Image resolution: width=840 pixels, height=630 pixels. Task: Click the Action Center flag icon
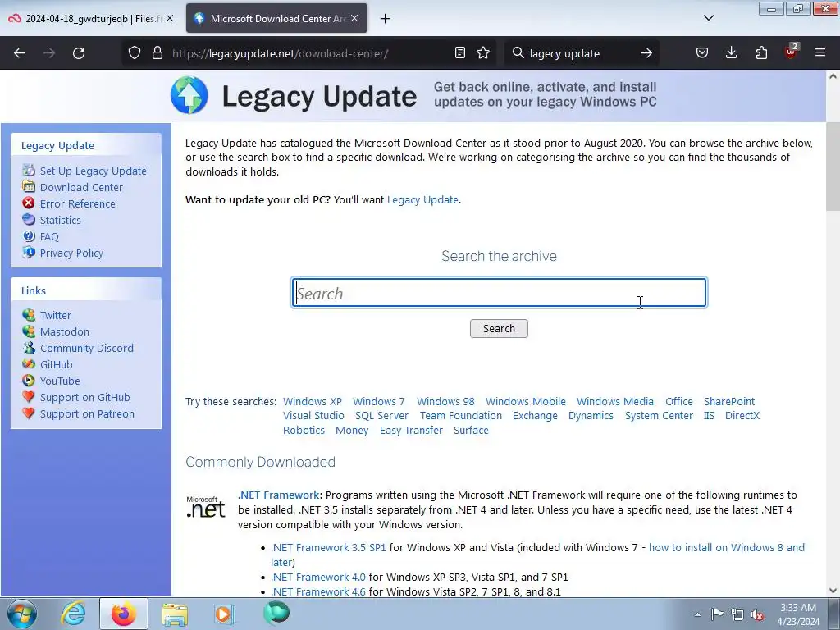coord(717,614)
